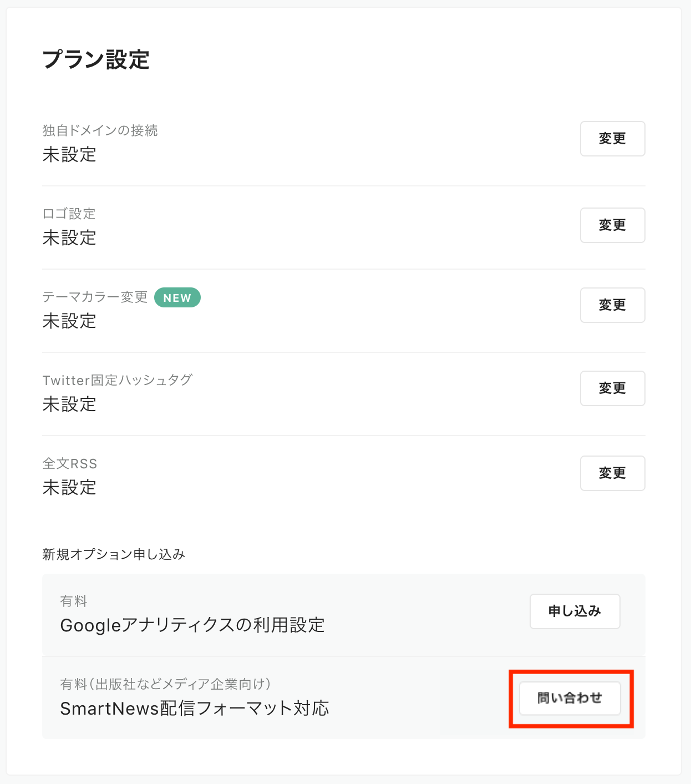
Task: Click 未設定 value under 全文RSS
Action: (x=69, y=488)
